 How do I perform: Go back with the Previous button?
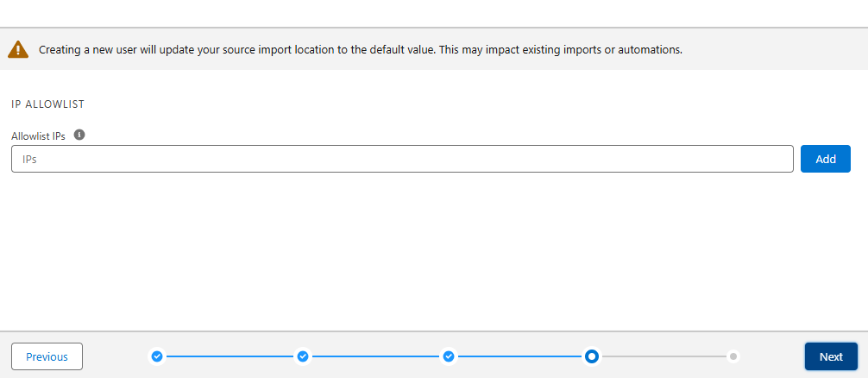[x=47, y=356]
